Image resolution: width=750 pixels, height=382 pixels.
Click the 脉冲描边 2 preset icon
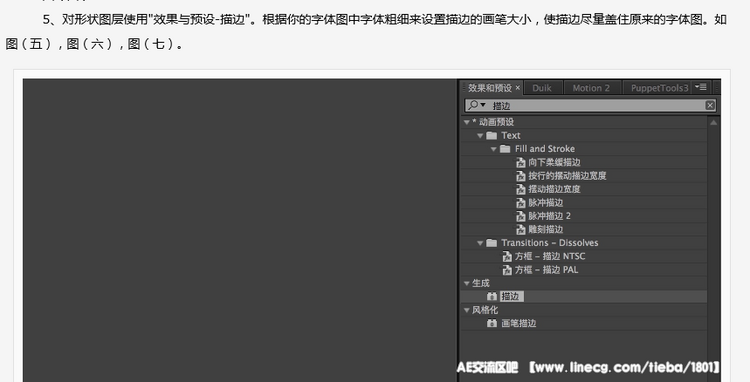[x=521, y=217]
